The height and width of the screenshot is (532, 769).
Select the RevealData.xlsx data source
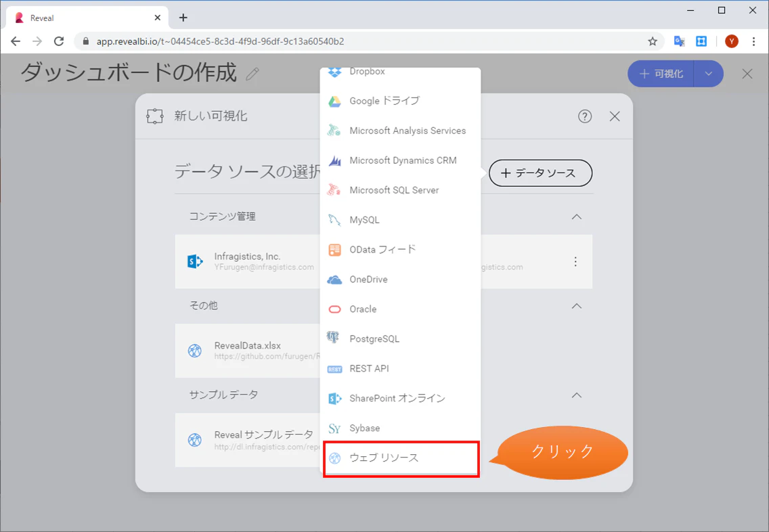[248, 351]
